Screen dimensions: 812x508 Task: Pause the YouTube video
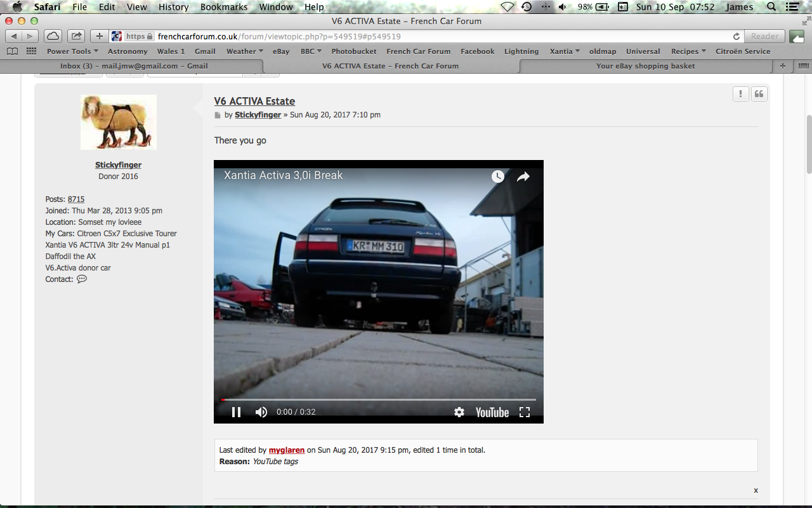[x=236, y=412]
